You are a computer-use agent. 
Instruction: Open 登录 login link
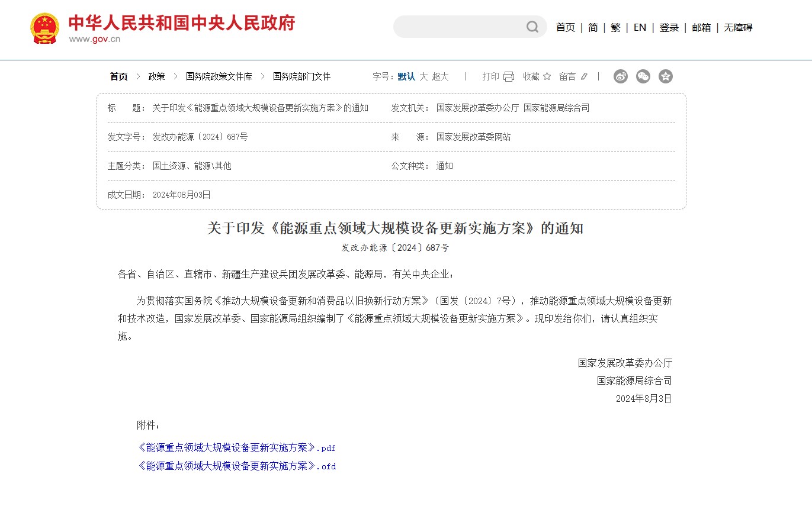(x=669, y=27)
